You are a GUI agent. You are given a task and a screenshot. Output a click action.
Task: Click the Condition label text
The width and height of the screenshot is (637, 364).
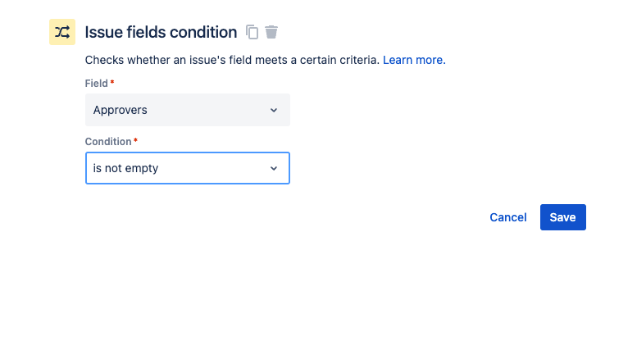click(108, 142)
